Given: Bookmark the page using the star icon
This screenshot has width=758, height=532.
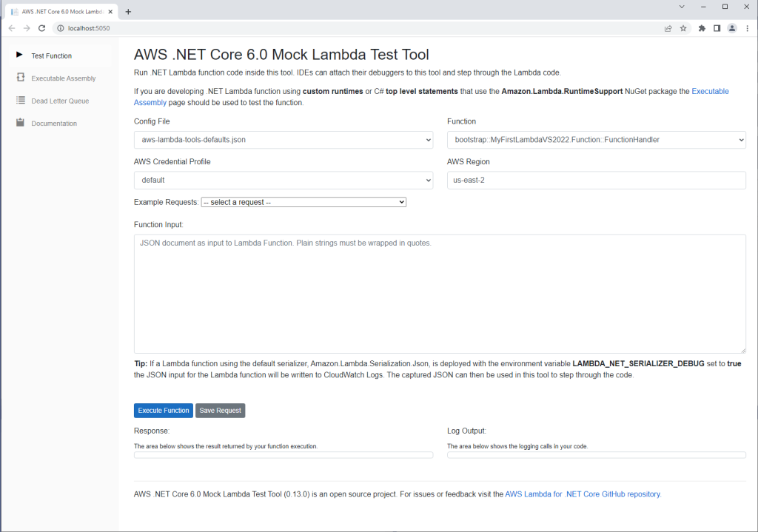Looking at the screenshot, I should (x=682, y=27).
